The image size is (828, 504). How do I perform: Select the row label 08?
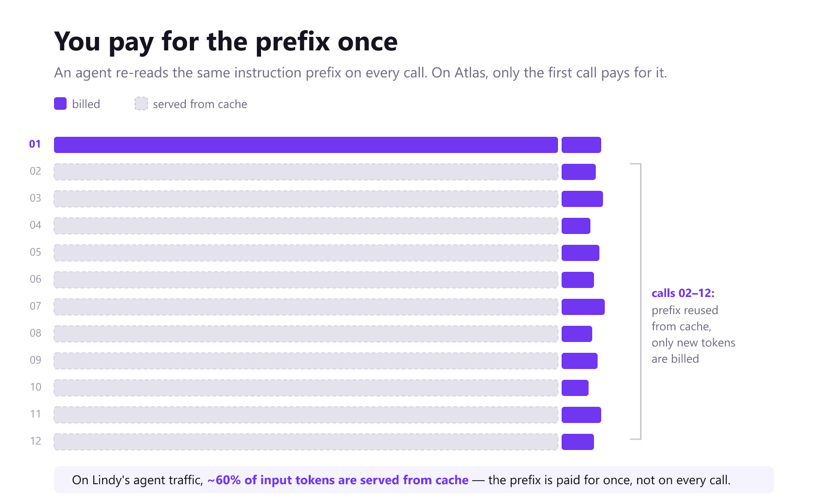pos(36,333)
